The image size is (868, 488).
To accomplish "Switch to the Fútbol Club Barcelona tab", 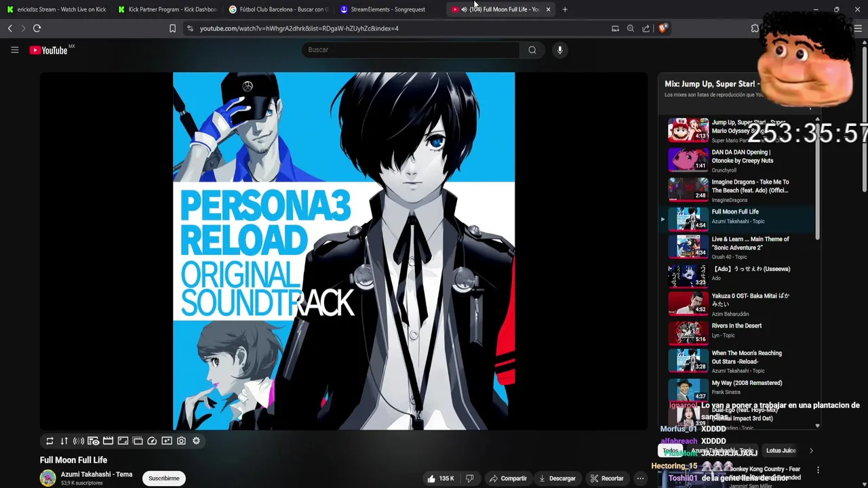I will tap(278, 9).
